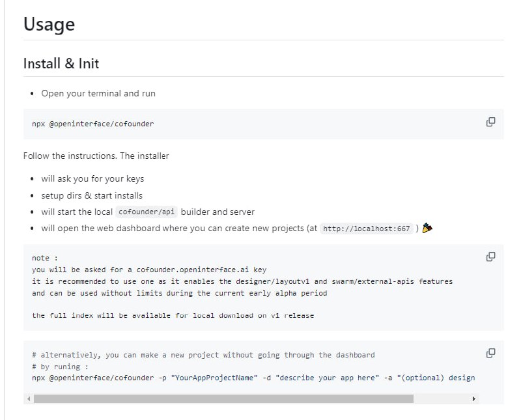Click the party emoji after localhost address

click(428, 228)
